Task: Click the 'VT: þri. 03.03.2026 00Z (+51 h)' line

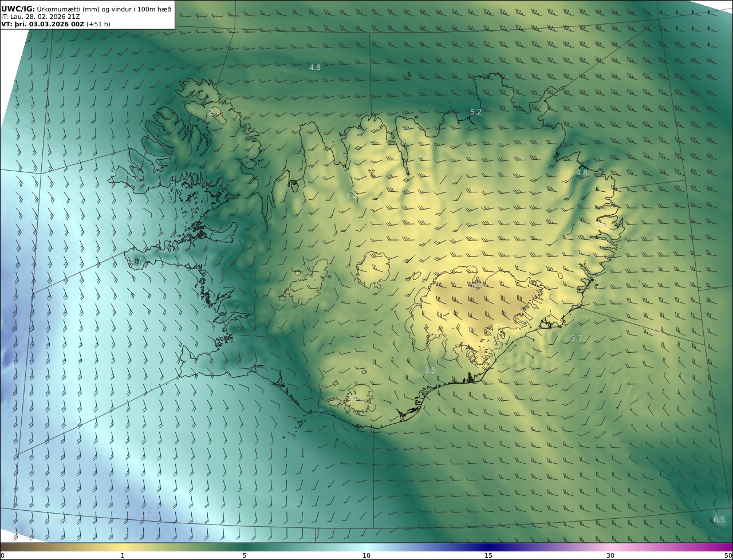Action: [x=56, y=24]
